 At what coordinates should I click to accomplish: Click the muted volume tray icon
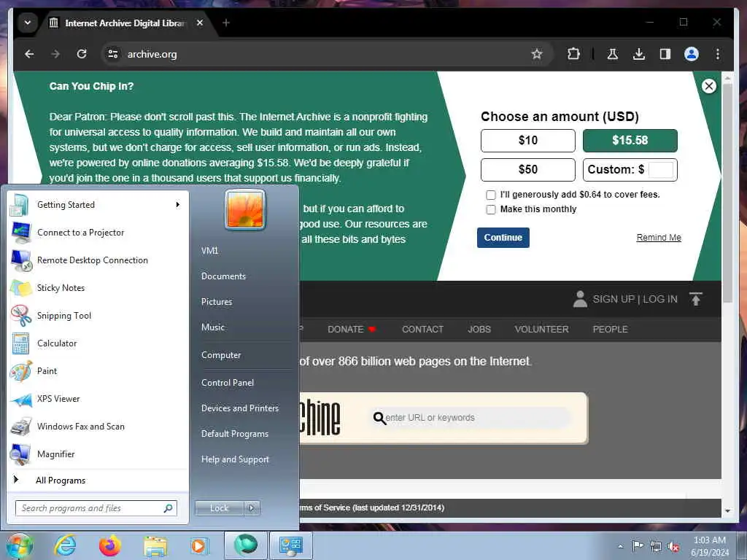click(x=673, y=546)
